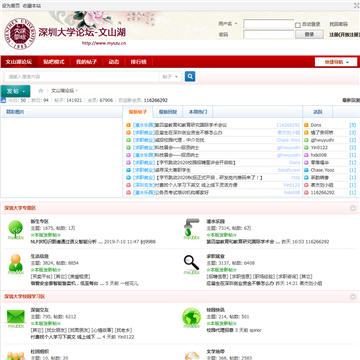Click the green bullet icon beside Yin0122 user

pyautogui.click(x=307, y=148)
